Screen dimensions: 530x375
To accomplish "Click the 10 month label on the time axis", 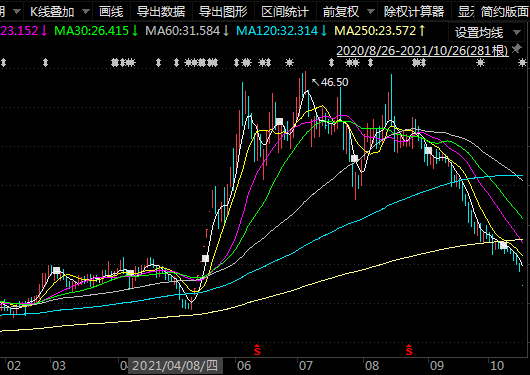I will [x=497, y=366].
